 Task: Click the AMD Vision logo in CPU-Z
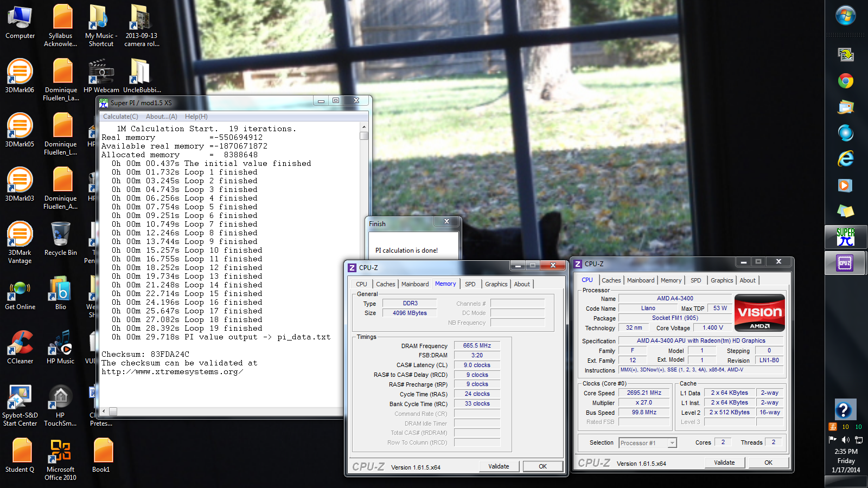click(759, 312)
